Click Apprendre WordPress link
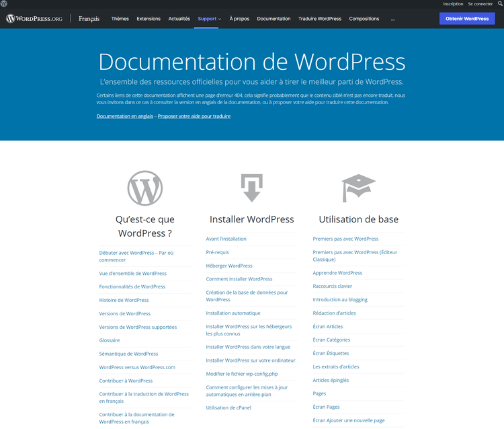The image size is (504, 429). coord(337,273)
